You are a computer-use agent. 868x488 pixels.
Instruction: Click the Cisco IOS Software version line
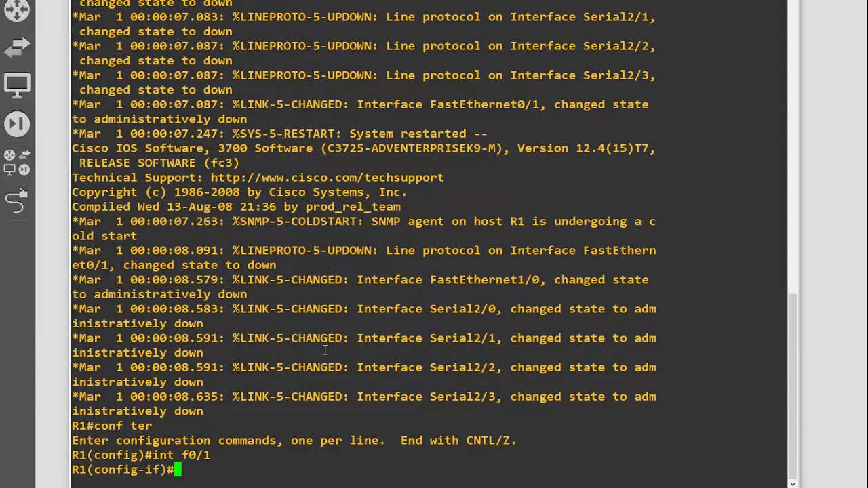click(363, 148)
